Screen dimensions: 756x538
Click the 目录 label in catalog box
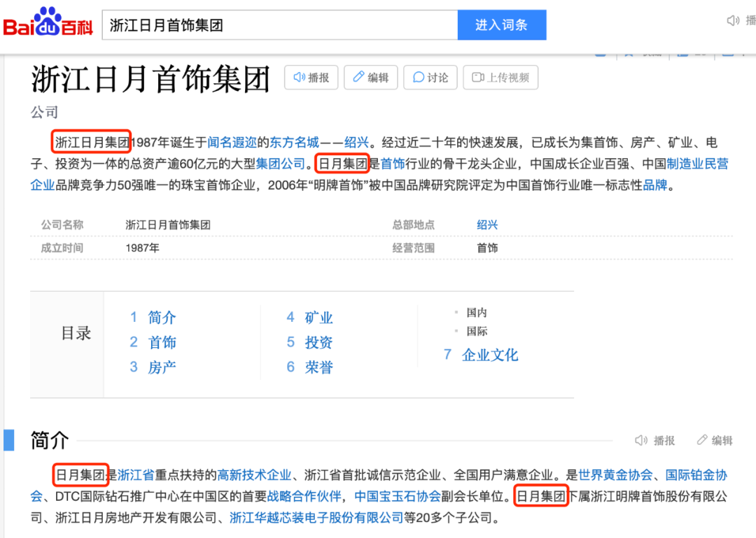point(76,333)
